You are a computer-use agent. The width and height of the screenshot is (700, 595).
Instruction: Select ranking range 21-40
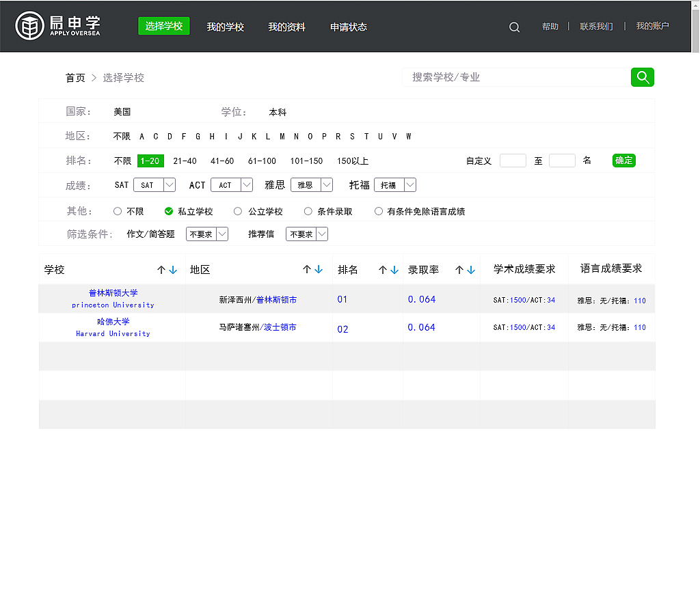(185, 161)
